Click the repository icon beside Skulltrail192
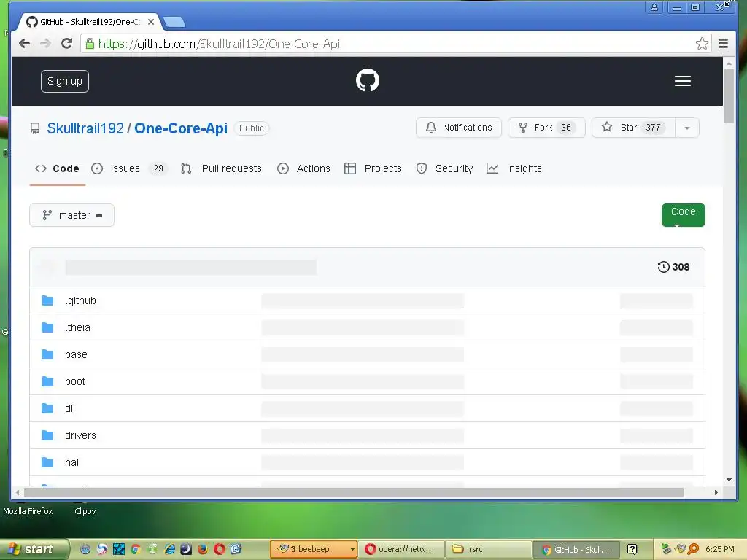 point(35,128)
